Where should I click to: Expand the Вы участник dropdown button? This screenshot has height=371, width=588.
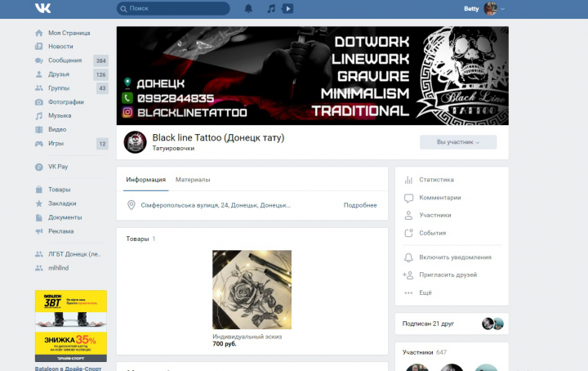[458, 142]
